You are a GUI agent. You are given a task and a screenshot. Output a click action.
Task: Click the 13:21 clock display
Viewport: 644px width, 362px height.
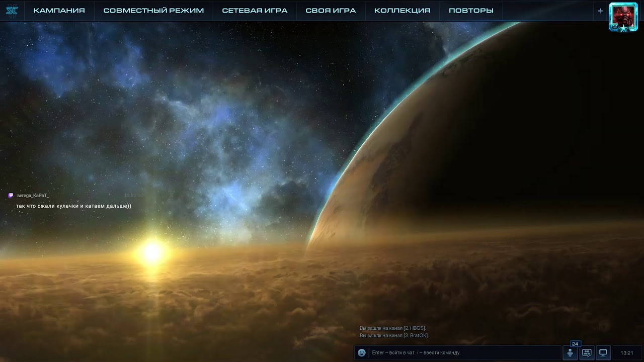pyautogui.click(x=627, y=353)
